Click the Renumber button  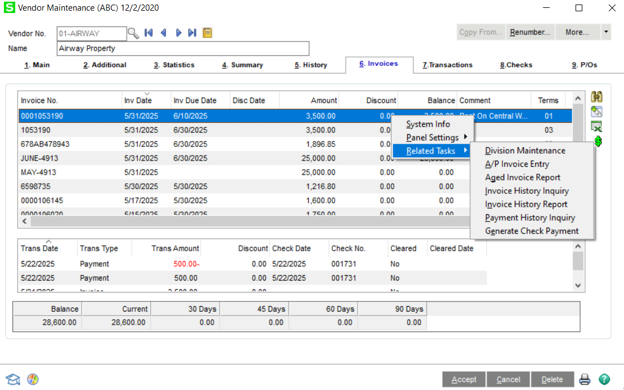pos(530,32)
